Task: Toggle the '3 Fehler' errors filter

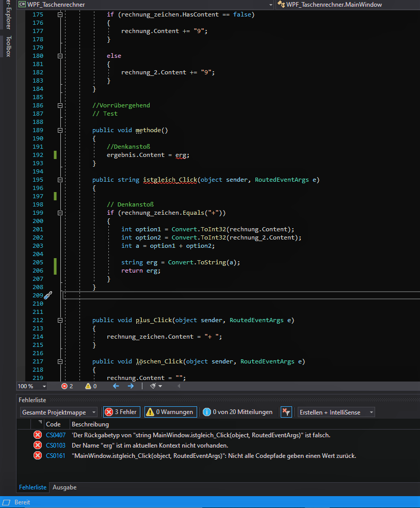Action: click(121, 411)
